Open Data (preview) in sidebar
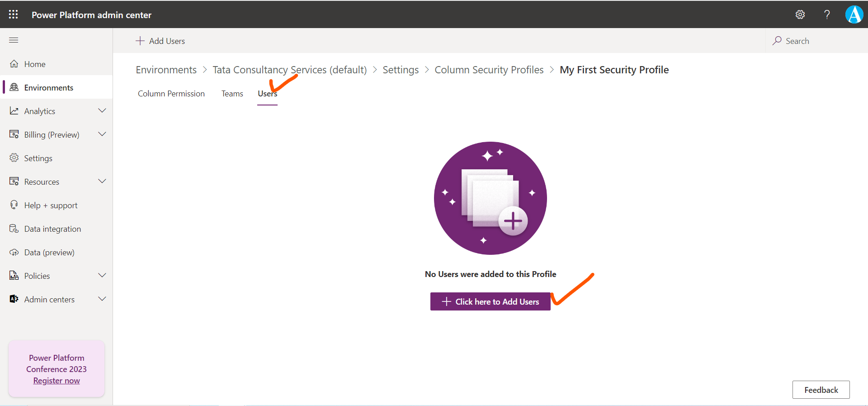868x406 pixels. (49, 253)
